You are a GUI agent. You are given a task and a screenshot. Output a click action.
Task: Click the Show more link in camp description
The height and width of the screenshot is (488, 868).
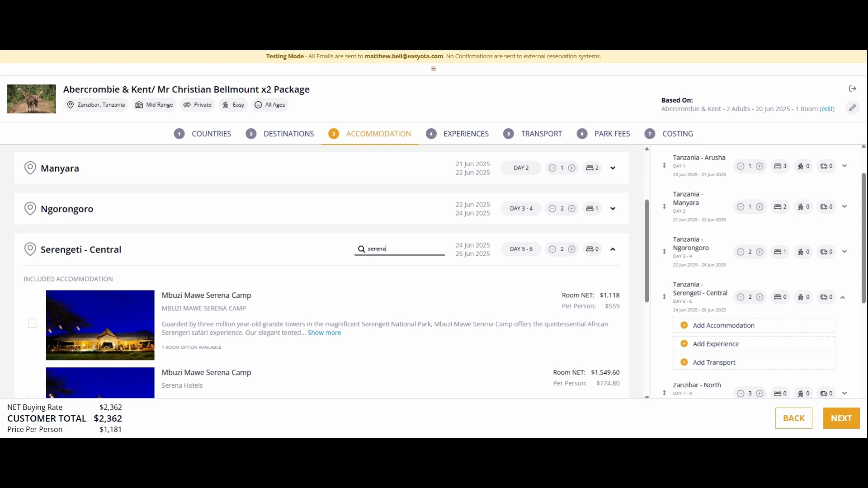click(324, 333)
